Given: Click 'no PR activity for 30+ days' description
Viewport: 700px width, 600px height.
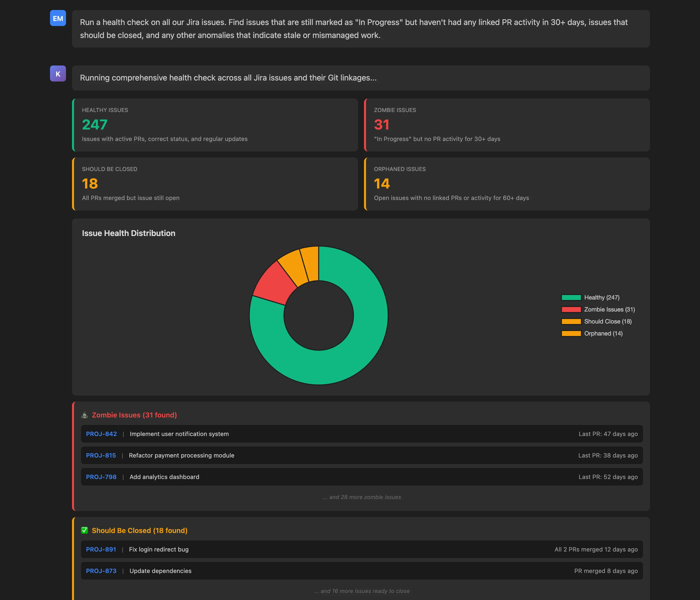Looking at the screenshot, I should (437, 139).
